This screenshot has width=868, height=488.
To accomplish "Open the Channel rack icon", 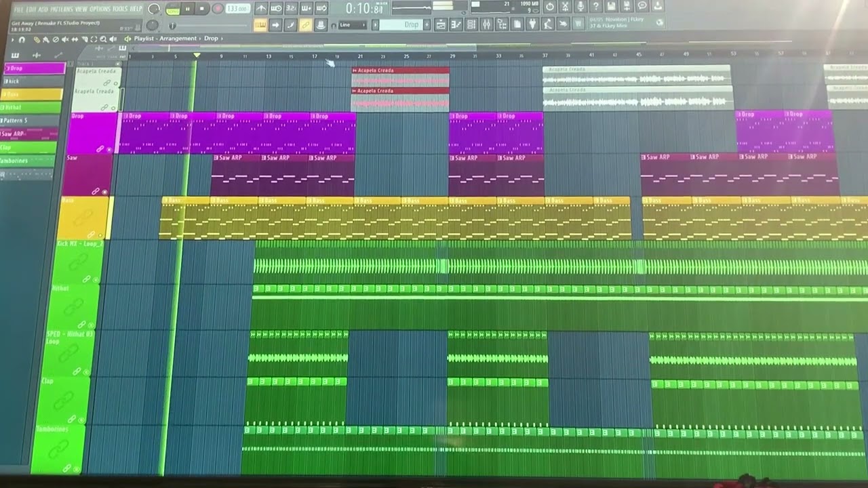I will [471, 24].
